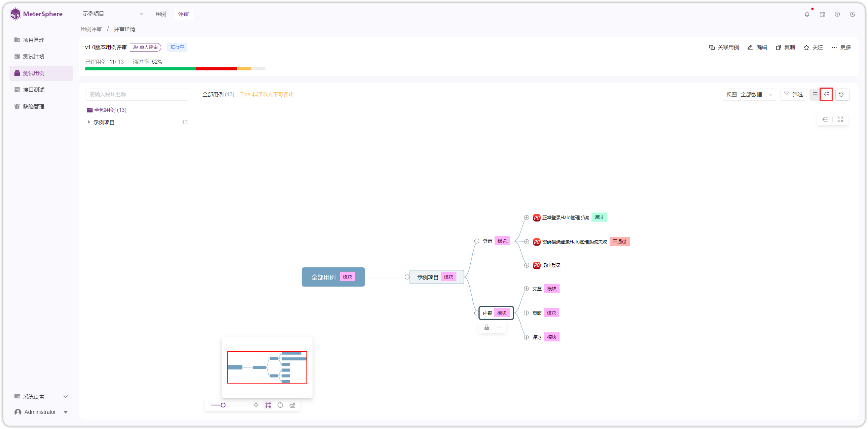The height and width of the screenshot is (429, 868).
Task: Click the 用例评审 breadcrumb link
Action: [x=91, y=29]
